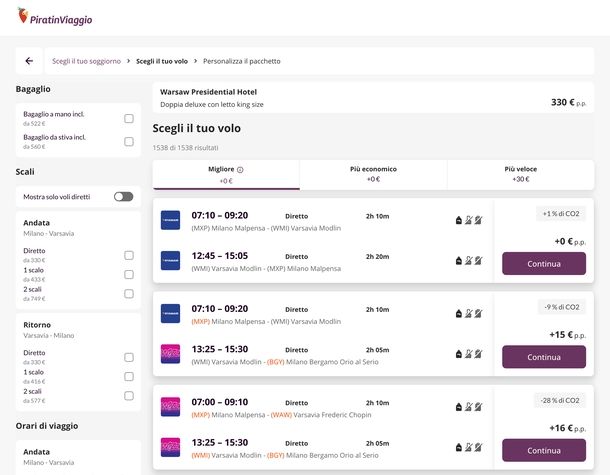
Task: Check Diretto under Andata stops
Action: click(x=129, y=255)
